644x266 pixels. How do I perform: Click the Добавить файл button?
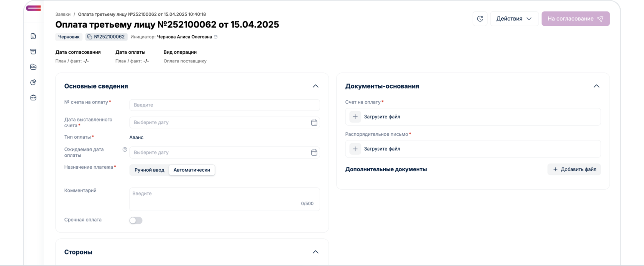pyautogui.click(x=574, y=169)
